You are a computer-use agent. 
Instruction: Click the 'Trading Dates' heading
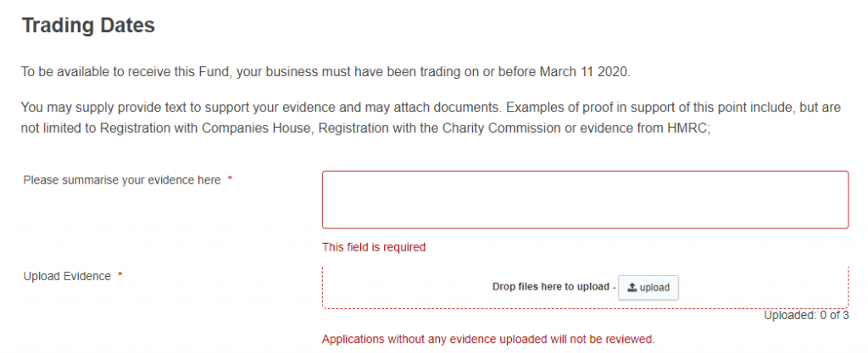coord(88,26)
